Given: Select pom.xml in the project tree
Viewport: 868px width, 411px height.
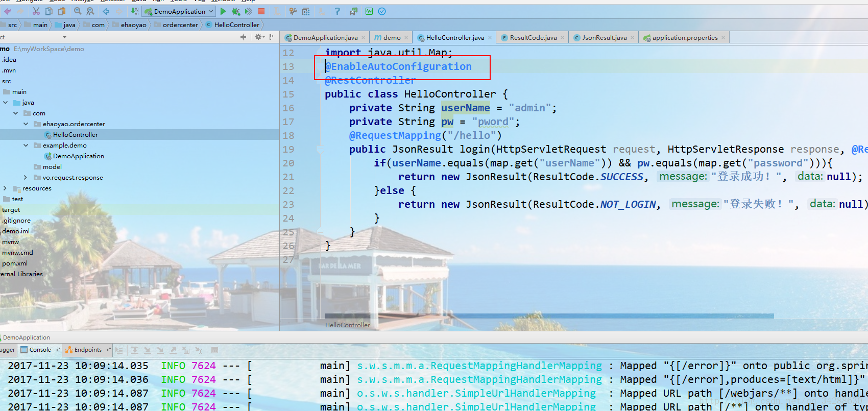Looking at the screenshot, I should (x=15, y=263).
